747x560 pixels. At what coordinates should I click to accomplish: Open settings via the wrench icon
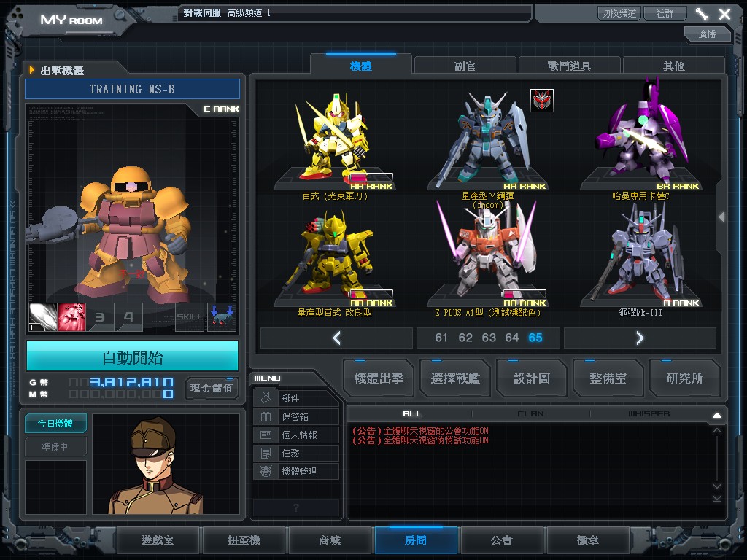click(702, 14)
